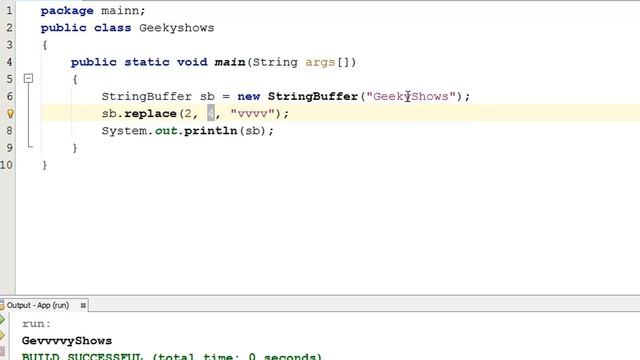Click the class name 'Geekyshows' on line 2
640x360 pixels.
click(x=176, y=28)
